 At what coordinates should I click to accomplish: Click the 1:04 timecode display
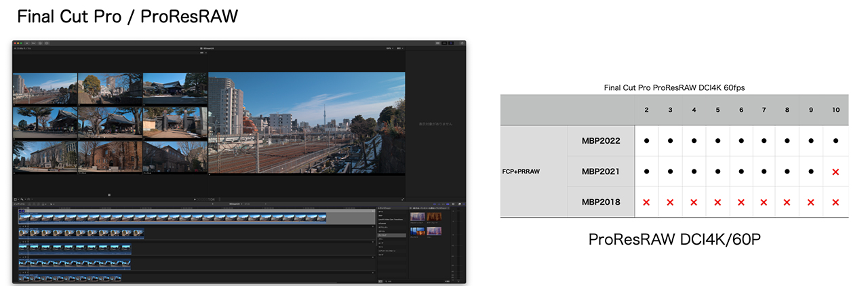(211, 199)
